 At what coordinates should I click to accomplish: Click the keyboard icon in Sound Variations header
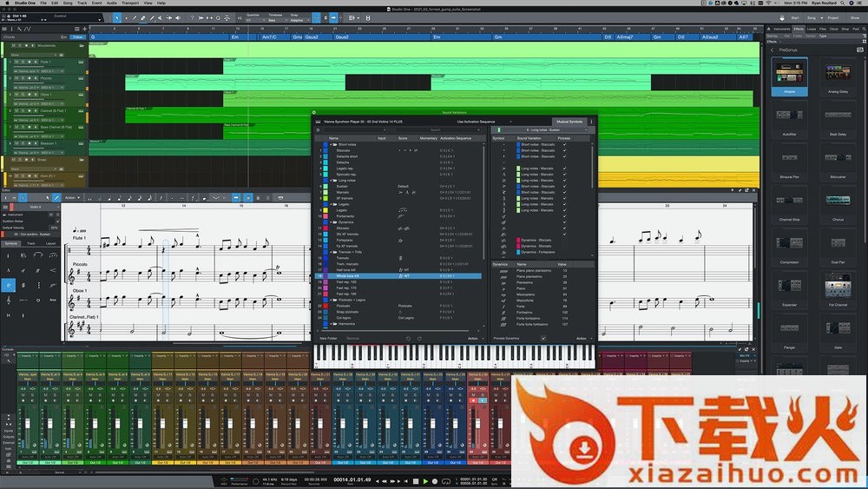click(x=318, y=122)
